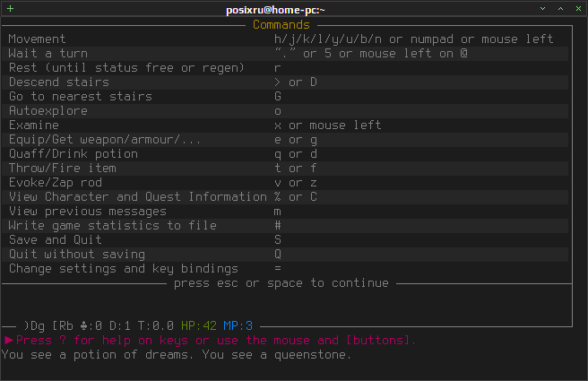Click 'press esc or space to continue'
This screenshot has height=381, width=588.
281,283
